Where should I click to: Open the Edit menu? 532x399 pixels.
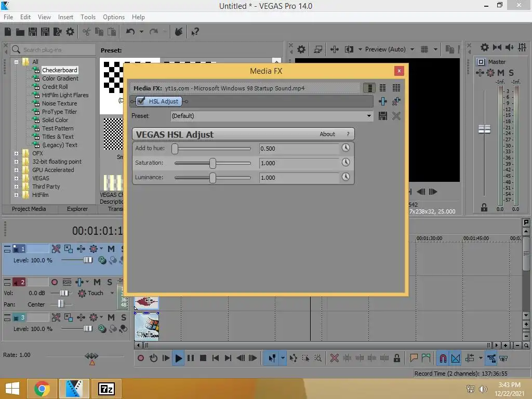click(x=25, y=17)
